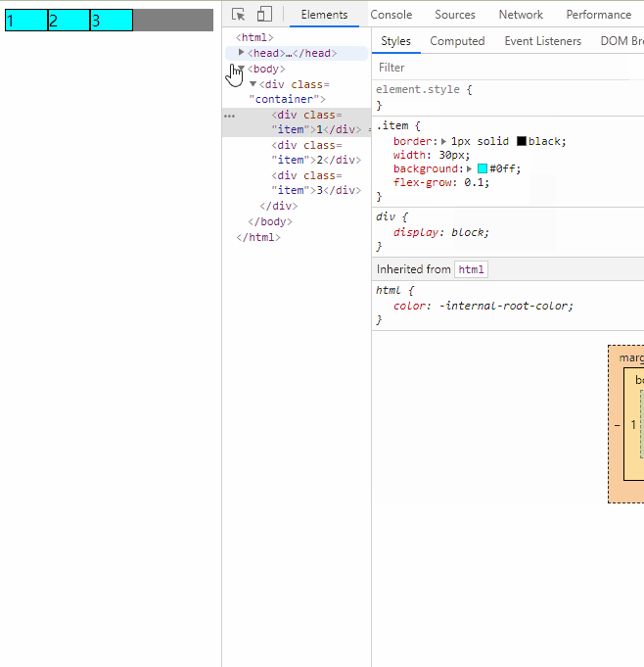Click the closing body tag
Viewport: 644px width, 667px height.
(270, 221)
